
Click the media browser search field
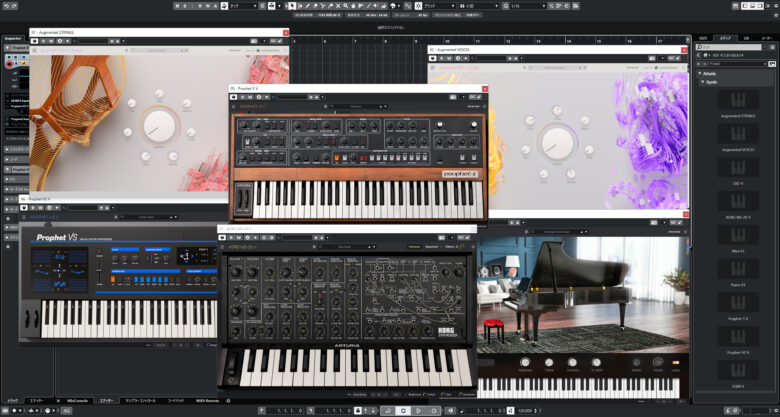point(729,47)
